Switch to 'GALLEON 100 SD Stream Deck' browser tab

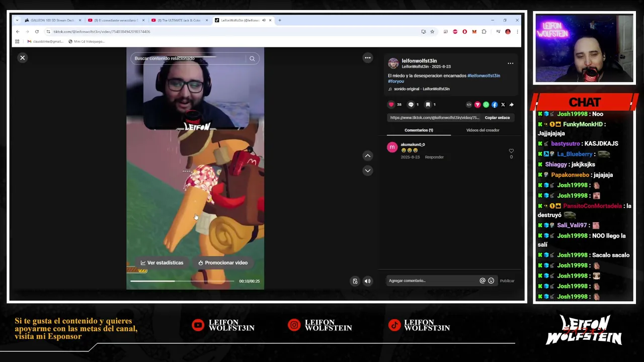52,20
